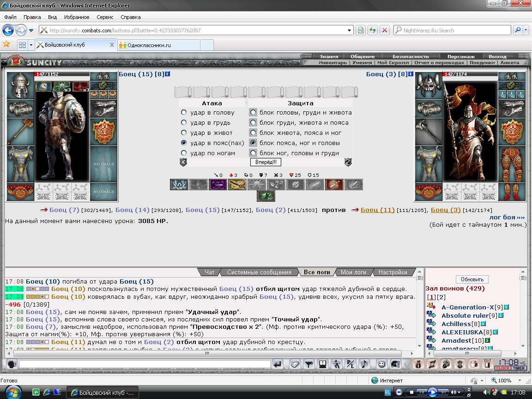Open the лог боя link
The height and width of the screenshot is (399, 532).
tap(507, 217)
